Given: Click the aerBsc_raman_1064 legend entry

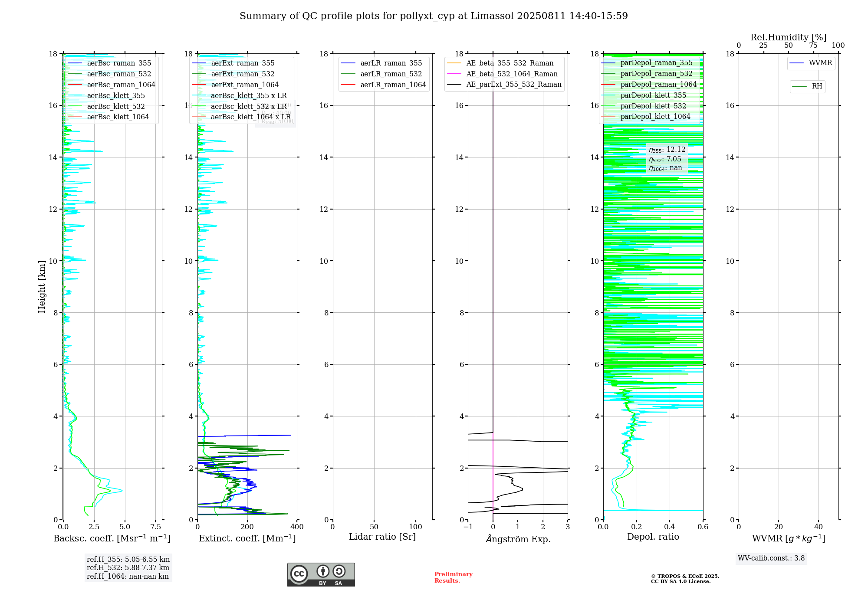Looking at the screenshot, I should (x=112, y=85).
